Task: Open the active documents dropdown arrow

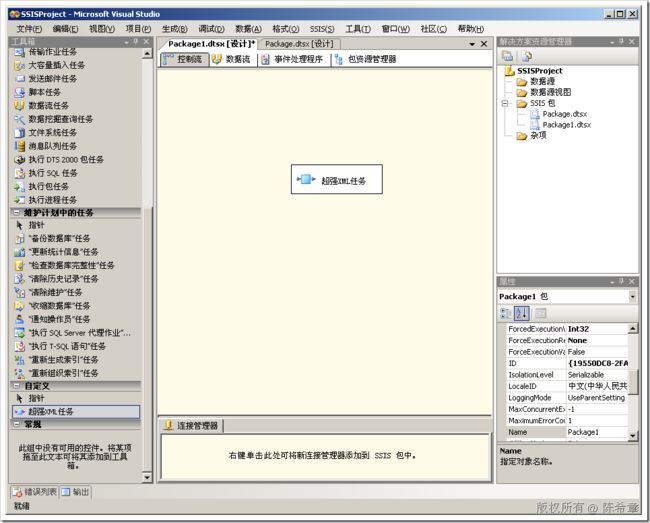Action: coord(472,44)
